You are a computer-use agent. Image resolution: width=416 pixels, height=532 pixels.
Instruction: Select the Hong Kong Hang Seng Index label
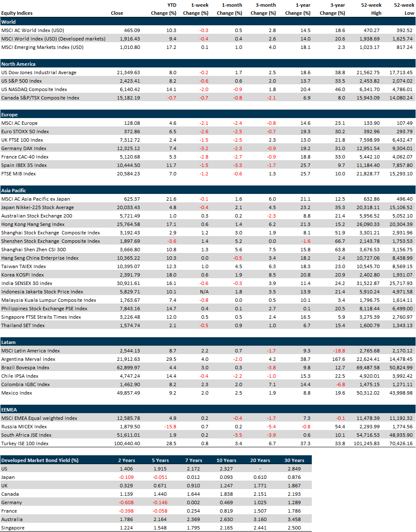click(x=33, y=224)
